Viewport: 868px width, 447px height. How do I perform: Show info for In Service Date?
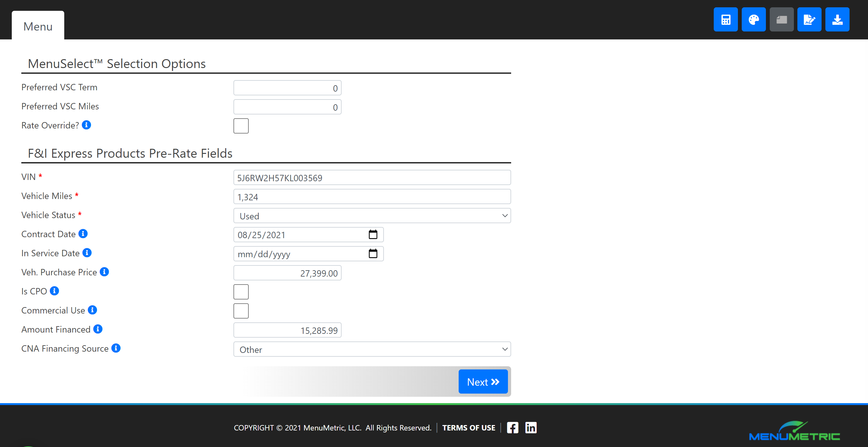[87, 253]
